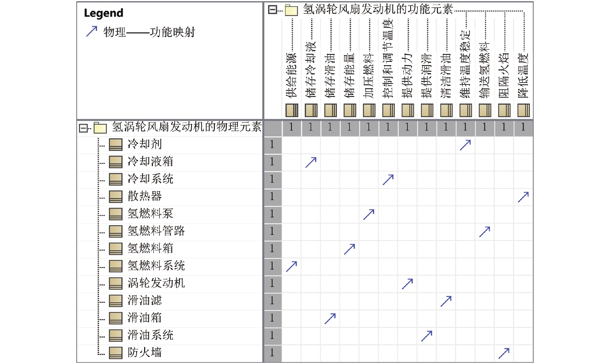Click the 氢燃料管路 row label
The width and height of the screenshot is (610, 364).
pos(156,231)
